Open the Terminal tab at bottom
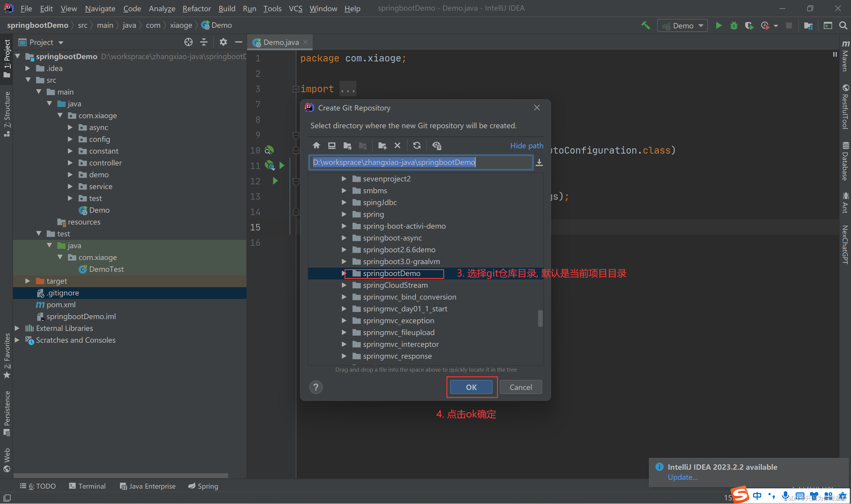Image resolution: width=851 pixels, height=504 pixels. click(x=87, y=486)
